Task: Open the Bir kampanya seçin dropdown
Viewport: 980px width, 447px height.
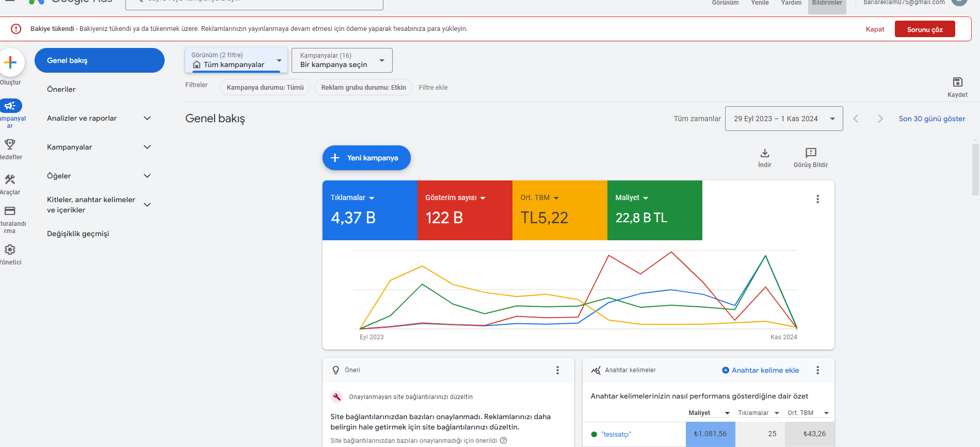Action: [x=342, y=60]
